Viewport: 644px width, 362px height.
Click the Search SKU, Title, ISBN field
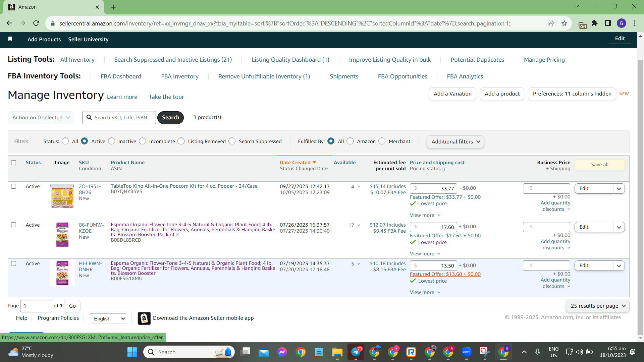point(119,118)
